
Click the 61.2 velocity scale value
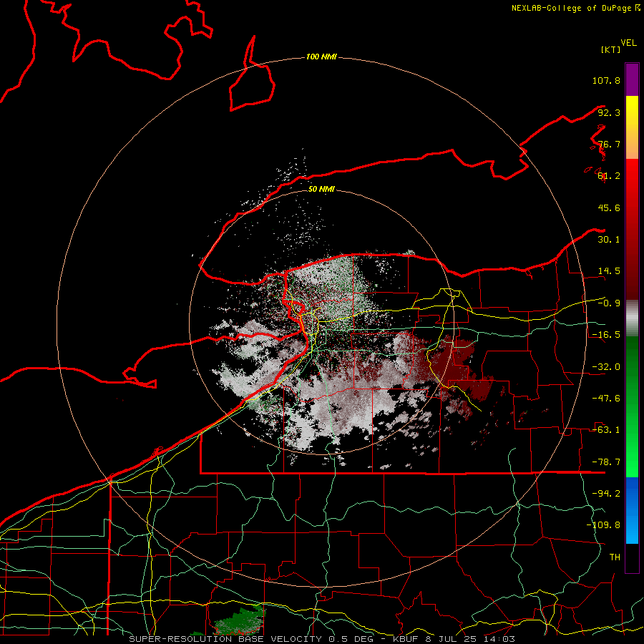(609, 176)
